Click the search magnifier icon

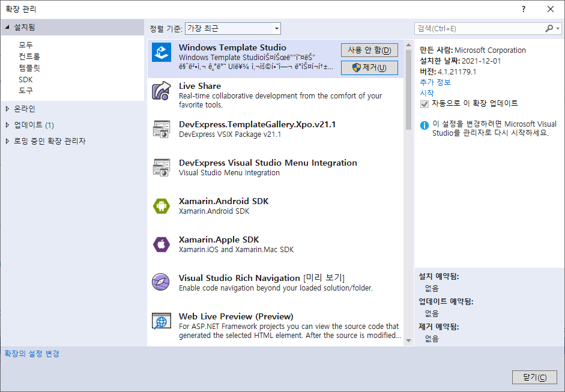(x=549, y=28)
